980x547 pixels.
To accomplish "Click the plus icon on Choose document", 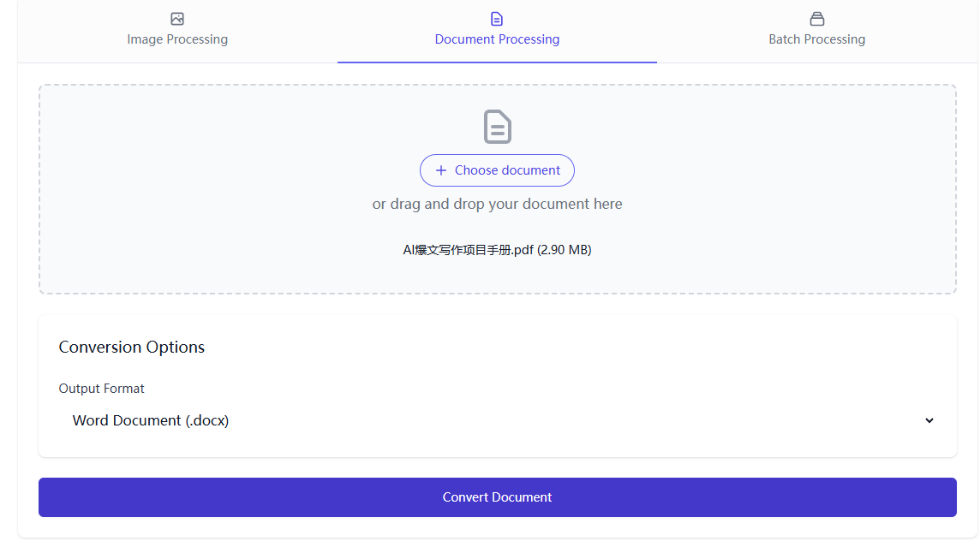I will [441, 170].
